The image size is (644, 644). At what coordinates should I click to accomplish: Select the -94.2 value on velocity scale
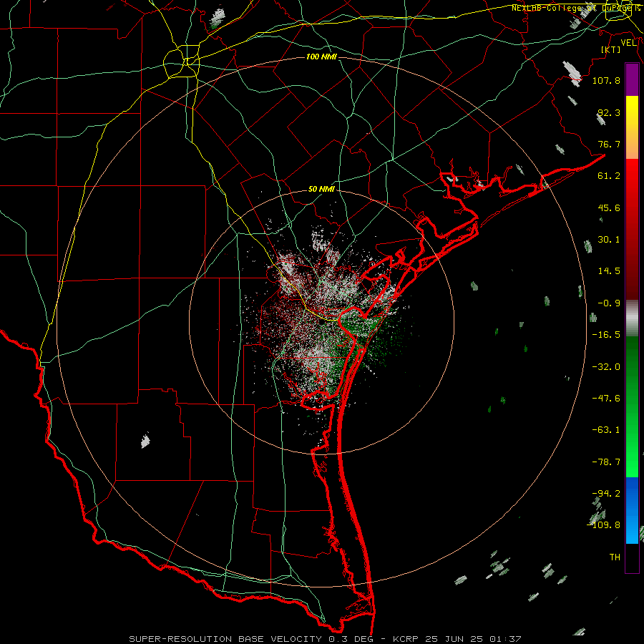coord(606,493)
